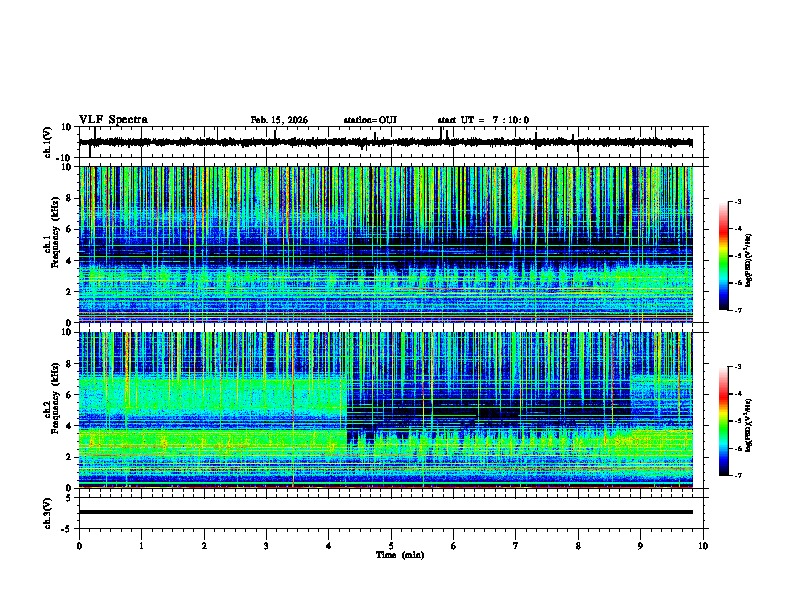
Task: Click time axis tick label "9"
Action: 640,546
